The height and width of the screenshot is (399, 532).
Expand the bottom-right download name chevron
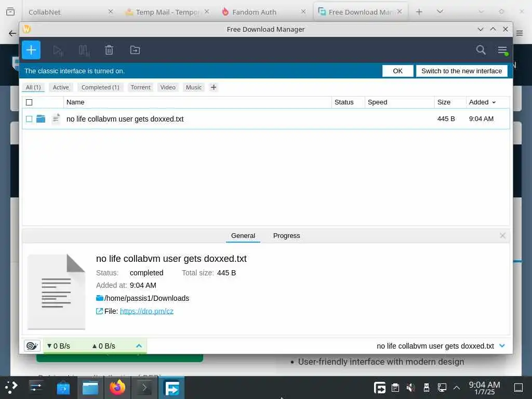click(x=502, y=345)
